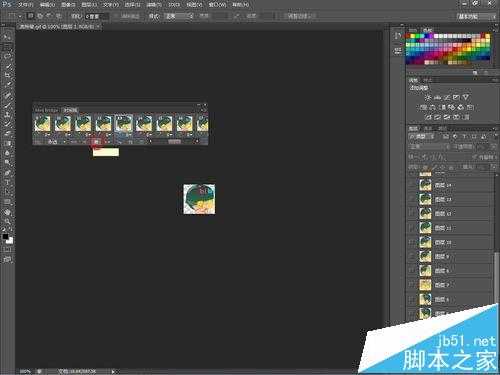Open the status bar info arrow
The width and height of the screenshot is (500, 375).
pos(113,371)
